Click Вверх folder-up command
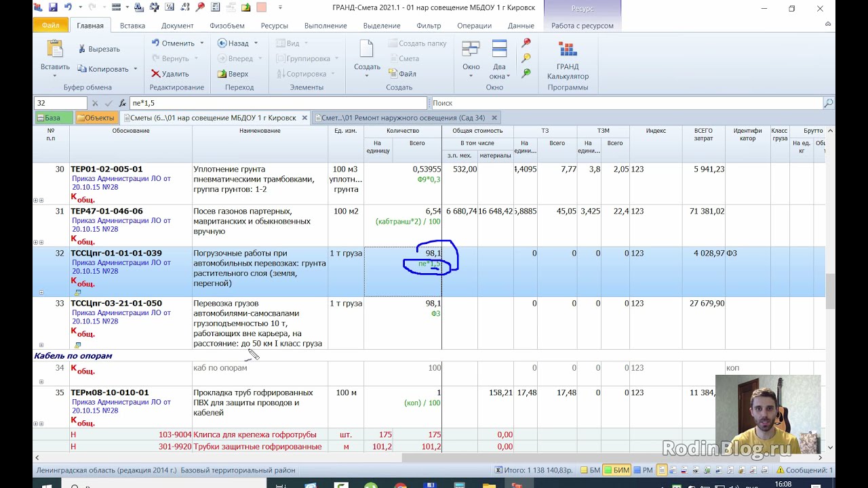 tap(233, 74)
